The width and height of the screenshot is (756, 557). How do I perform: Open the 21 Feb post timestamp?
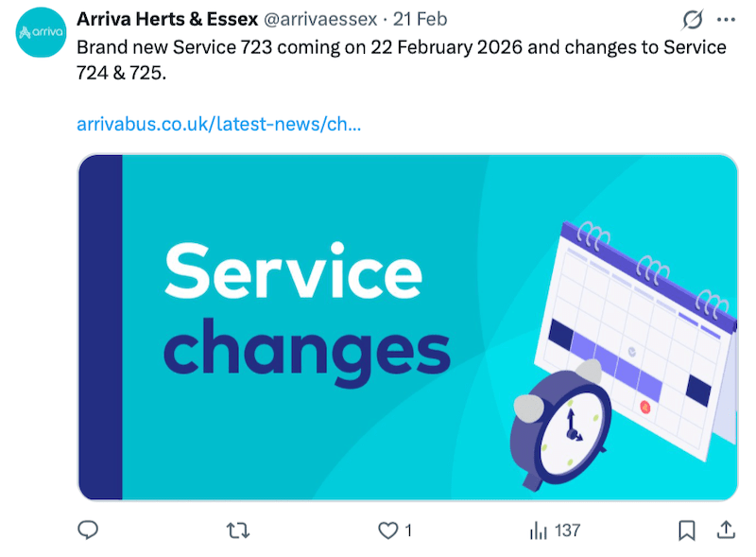pyautogui.click(x=423, y=20)
